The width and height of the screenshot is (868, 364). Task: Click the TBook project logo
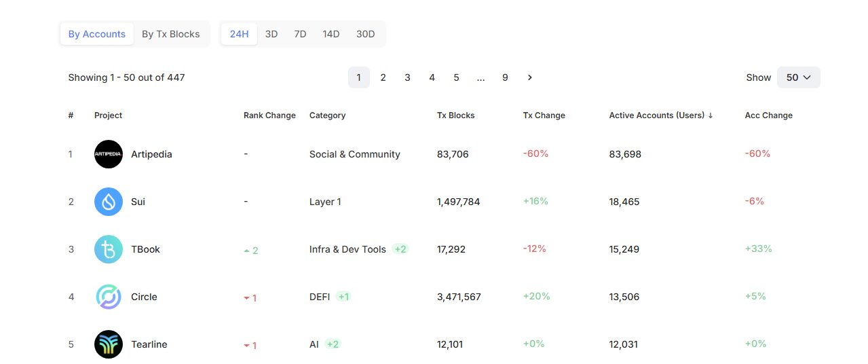(108, 249)
